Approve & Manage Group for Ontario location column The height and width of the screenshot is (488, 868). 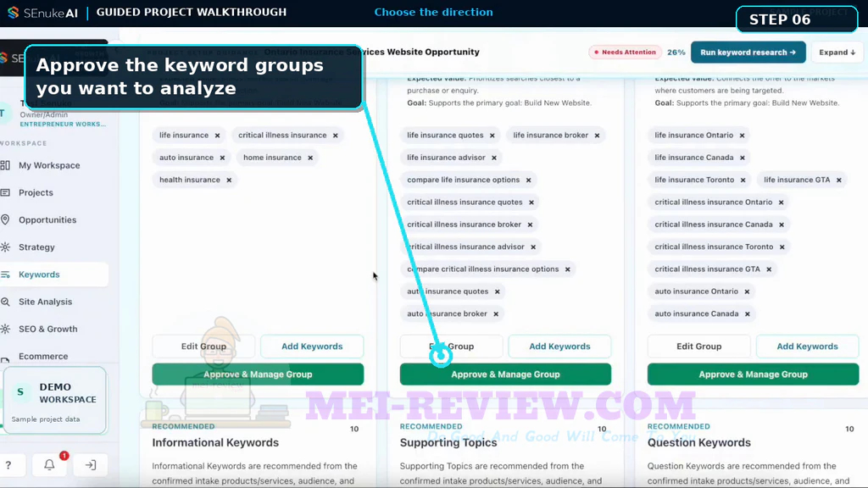753,374
